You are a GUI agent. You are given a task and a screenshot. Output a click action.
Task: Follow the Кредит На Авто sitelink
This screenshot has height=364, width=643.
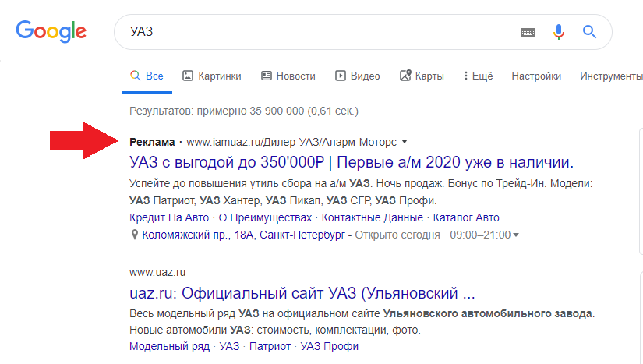(x=169, y=217)
